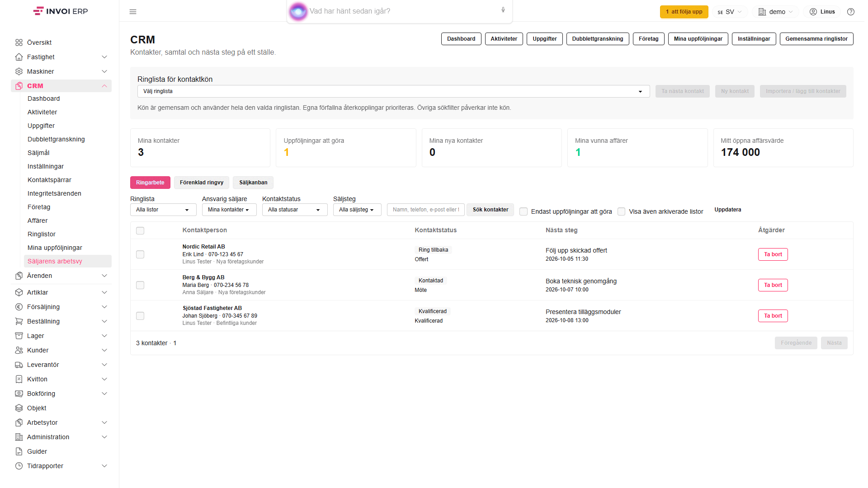Open the Alla säljsteg dropdown

(357, 210)
